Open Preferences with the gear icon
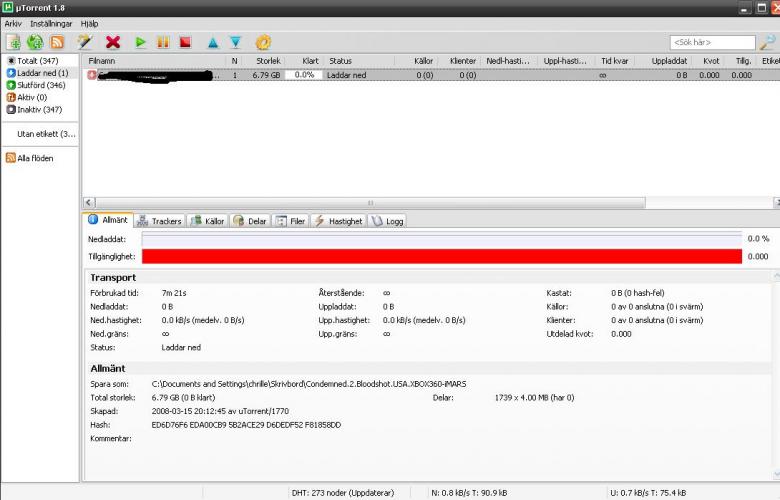The width and height of the screenshot is (780, 500). click(x=263, y=42)
